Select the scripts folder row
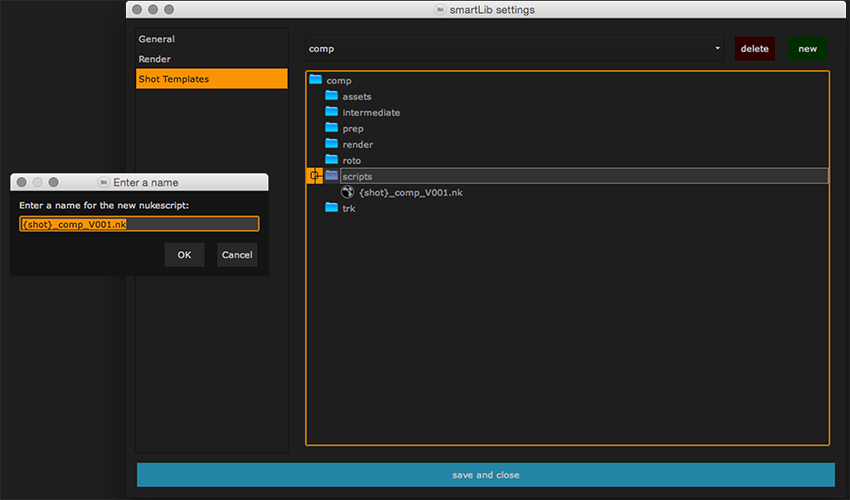The width and height of the screenshot is (850, 500). 580,176
